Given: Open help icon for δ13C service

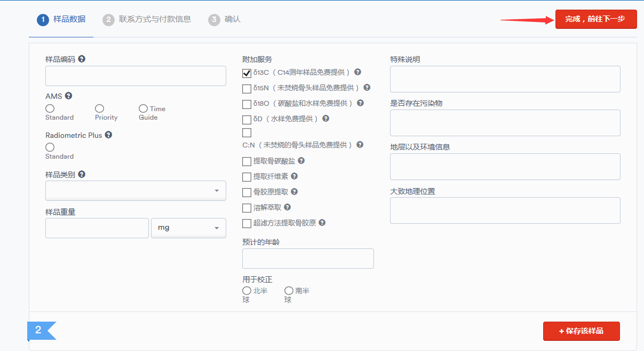Looking at the screenshot, I should [x=357, y=72].
